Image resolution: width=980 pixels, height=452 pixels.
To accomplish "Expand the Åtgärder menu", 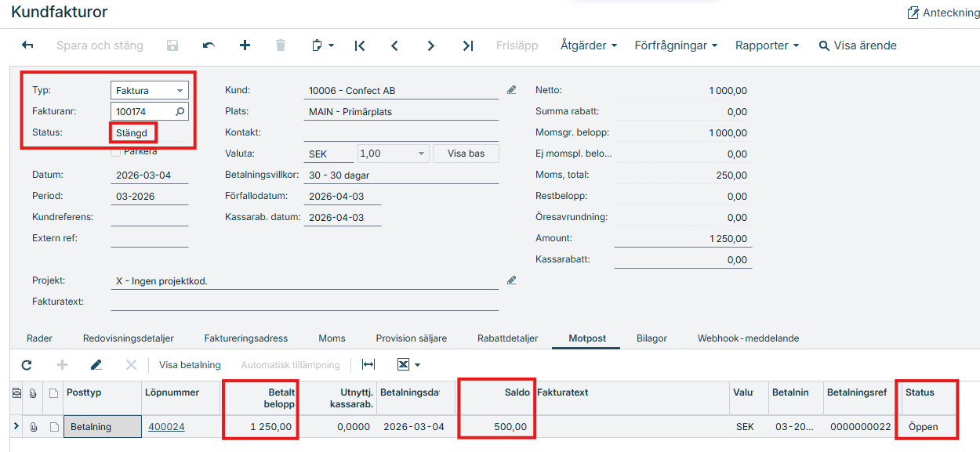I will pyautogui.click(x=588, y=45).
